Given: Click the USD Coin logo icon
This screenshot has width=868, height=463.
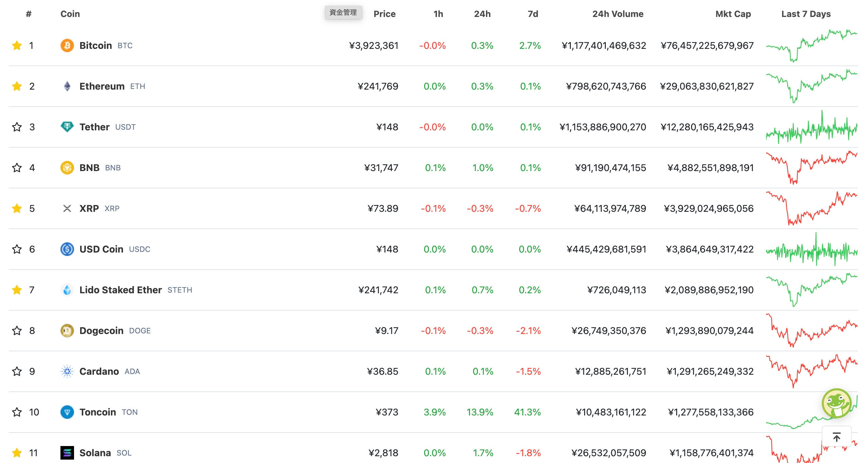Looking at the screenshot, I should [67, 249].
